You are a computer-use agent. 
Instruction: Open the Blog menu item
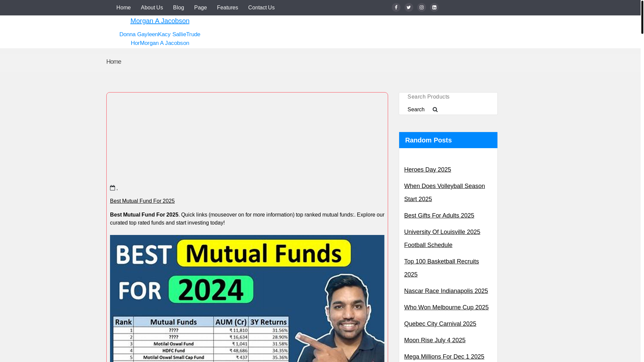[178, 8]
